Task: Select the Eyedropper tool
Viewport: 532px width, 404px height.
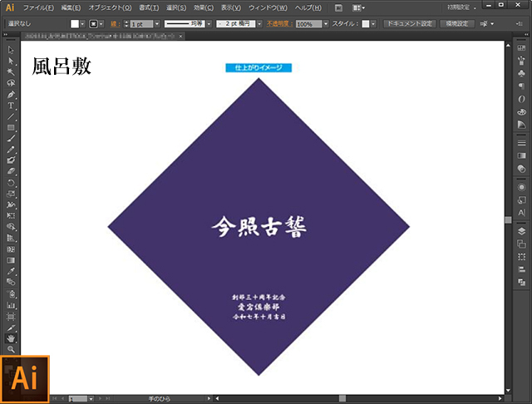Action: 11,271
